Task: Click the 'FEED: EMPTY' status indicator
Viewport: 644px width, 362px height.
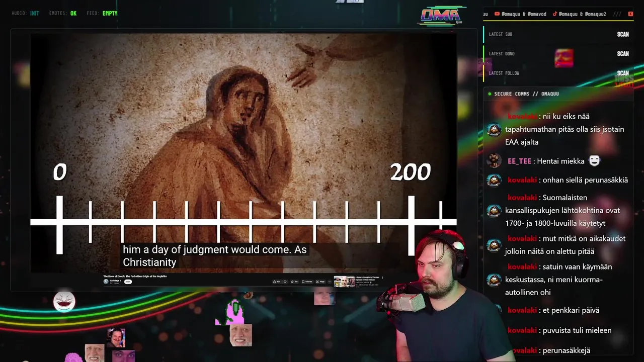Action: 102,14
